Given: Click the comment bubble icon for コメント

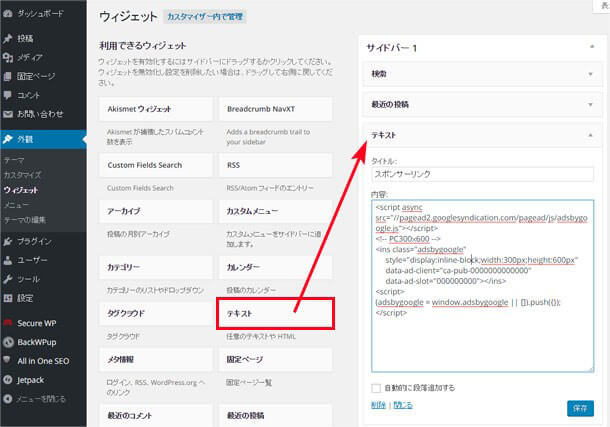Looking at the screenshot, I should [8, 95].
